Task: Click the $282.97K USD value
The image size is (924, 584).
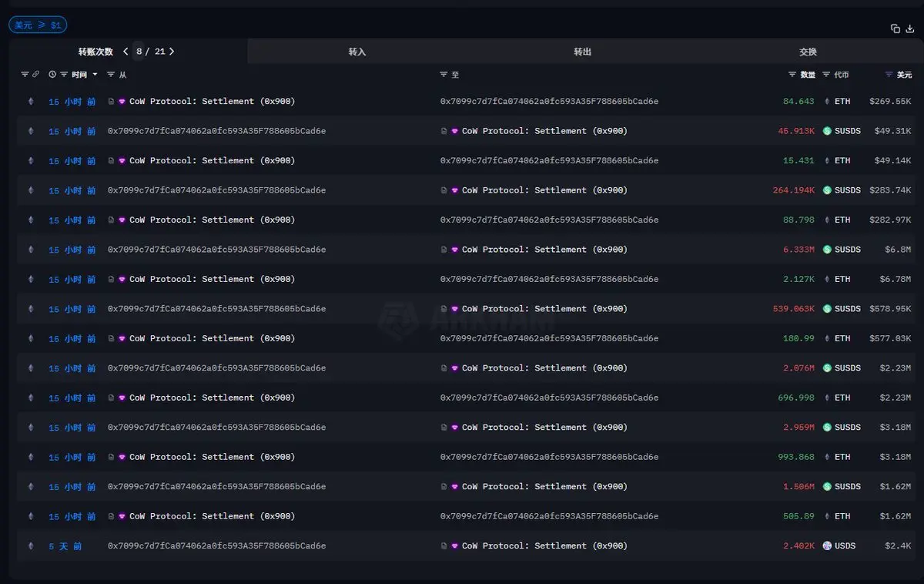Action: click(x=890, y=220)
